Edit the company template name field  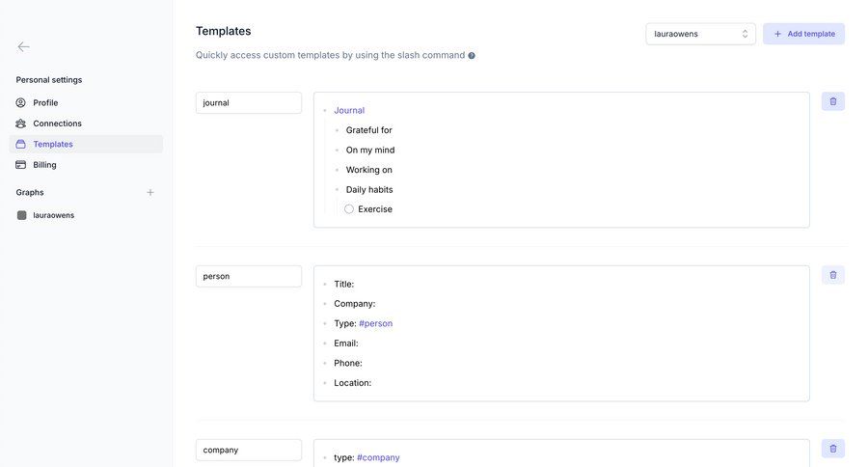pos(249,450)
